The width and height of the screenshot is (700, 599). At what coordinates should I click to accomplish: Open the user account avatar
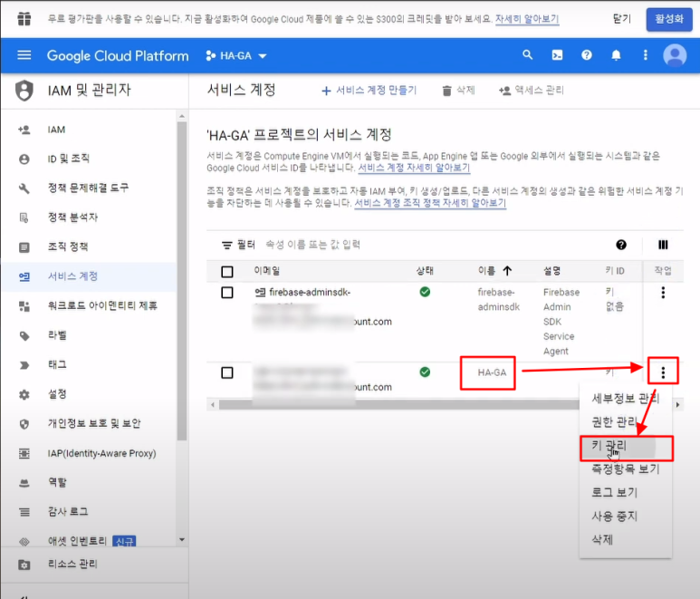pos(675,55)
